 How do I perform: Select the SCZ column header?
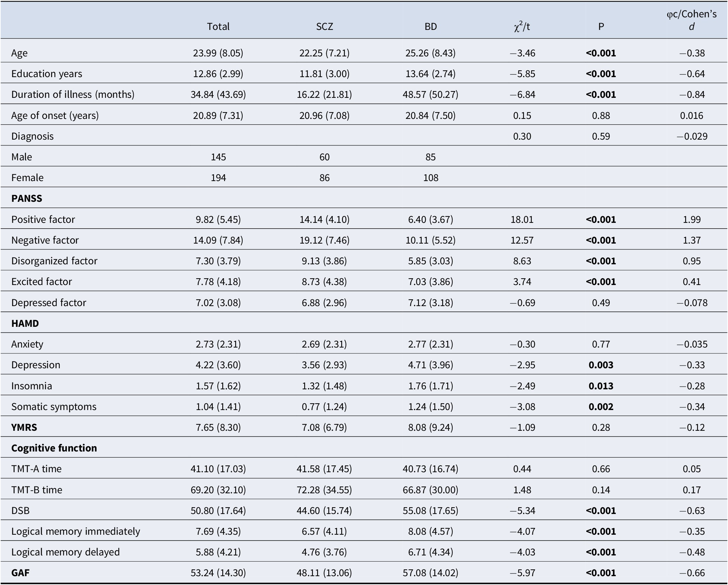tap(324, 26)
